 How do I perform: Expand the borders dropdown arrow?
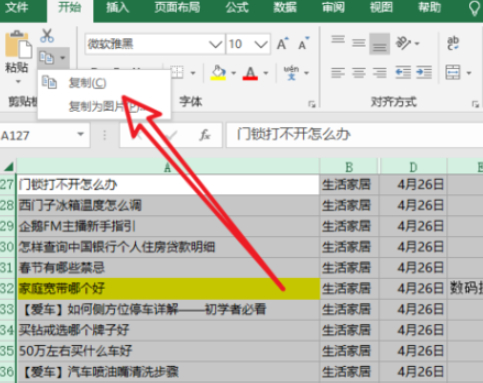(x=193, y=73)
